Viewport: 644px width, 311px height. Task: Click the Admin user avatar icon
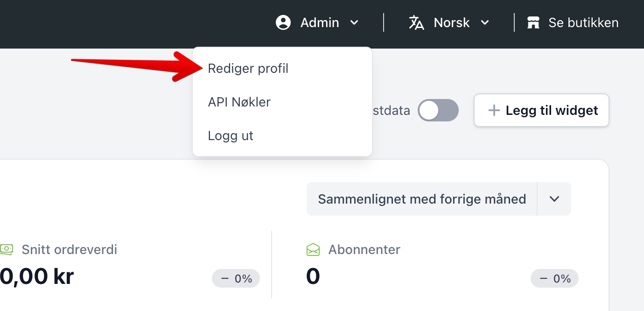283,22
